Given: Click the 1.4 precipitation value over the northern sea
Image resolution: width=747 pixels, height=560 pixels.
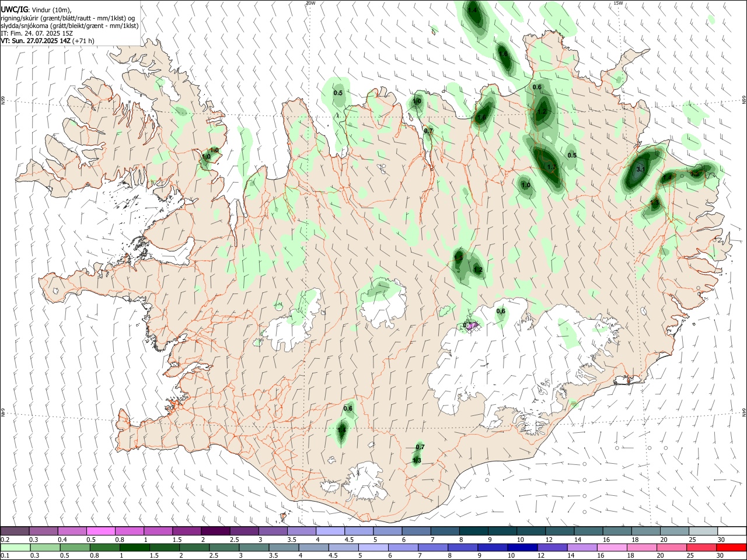Looking at the screenshot, I should [x=472, y=10].
